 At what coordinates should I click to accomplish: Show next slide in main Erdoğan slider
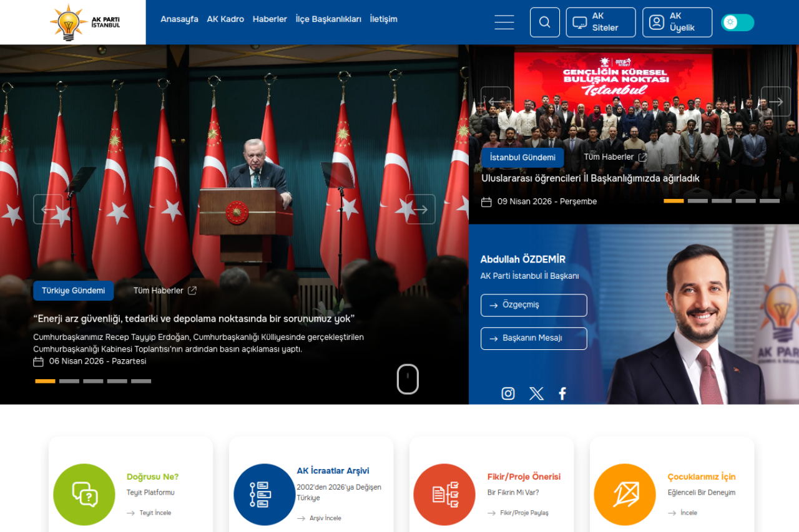[421, 210]
